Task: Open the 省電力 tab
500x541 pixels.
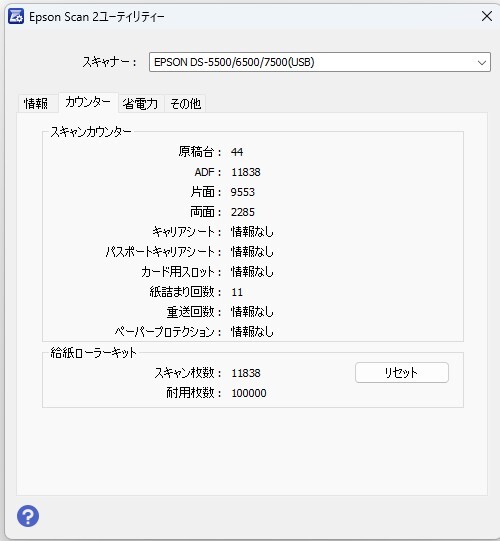Action: (141, 103)
